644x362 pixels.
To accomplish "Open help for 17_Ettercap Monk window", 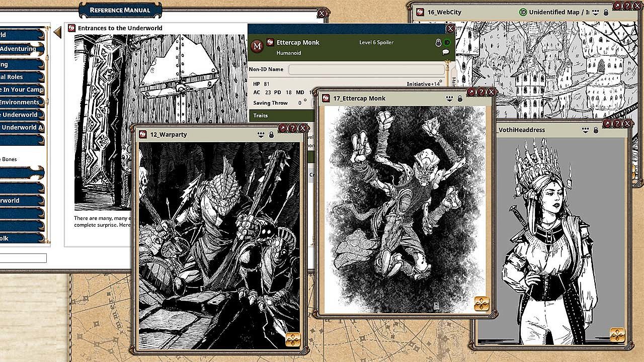I will tap(481, 92).
